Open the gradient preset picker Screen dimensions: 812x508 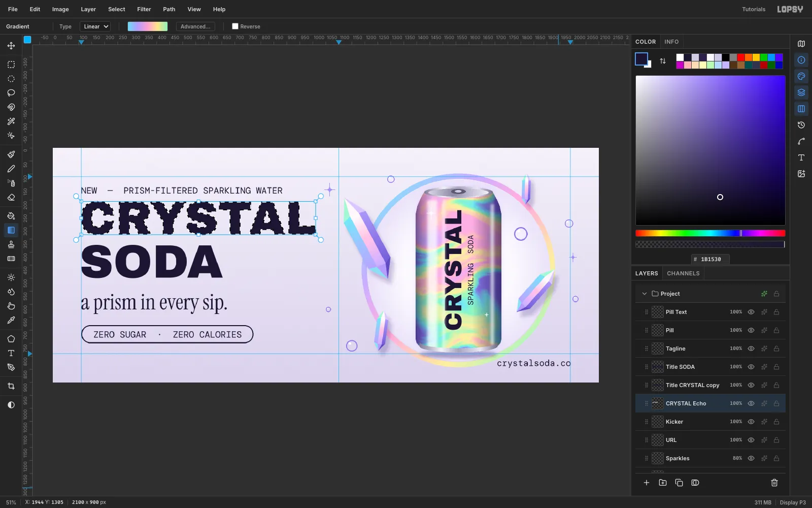148,26
